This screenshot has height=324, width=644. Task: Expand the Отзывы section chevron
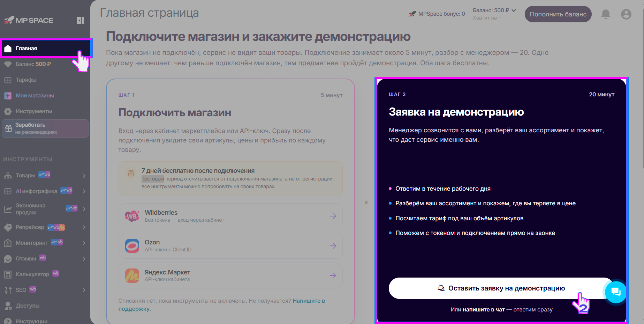84,259
